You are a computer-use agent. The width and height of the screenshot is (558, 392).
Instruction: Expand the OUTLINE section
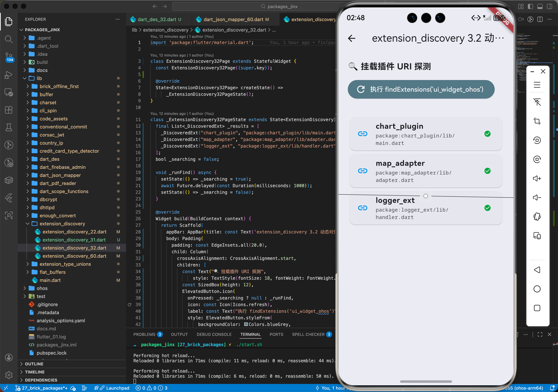click(34, 364)
